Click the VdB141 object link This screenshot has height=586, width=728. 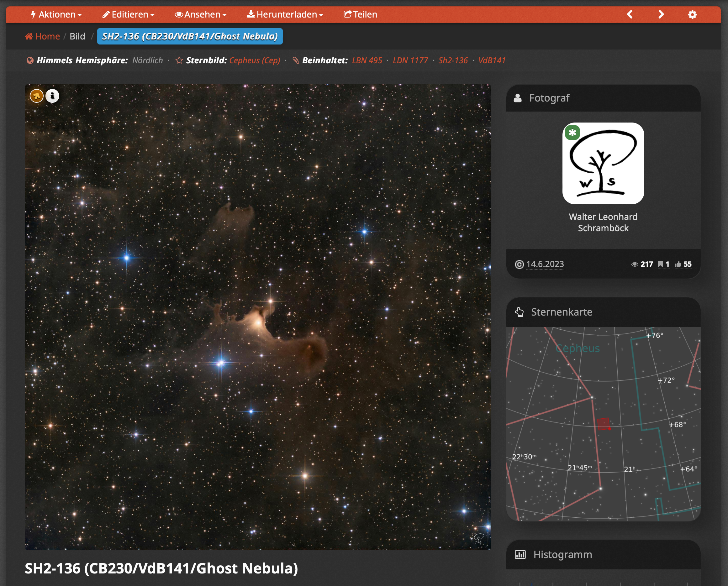(x=492, y=60)
